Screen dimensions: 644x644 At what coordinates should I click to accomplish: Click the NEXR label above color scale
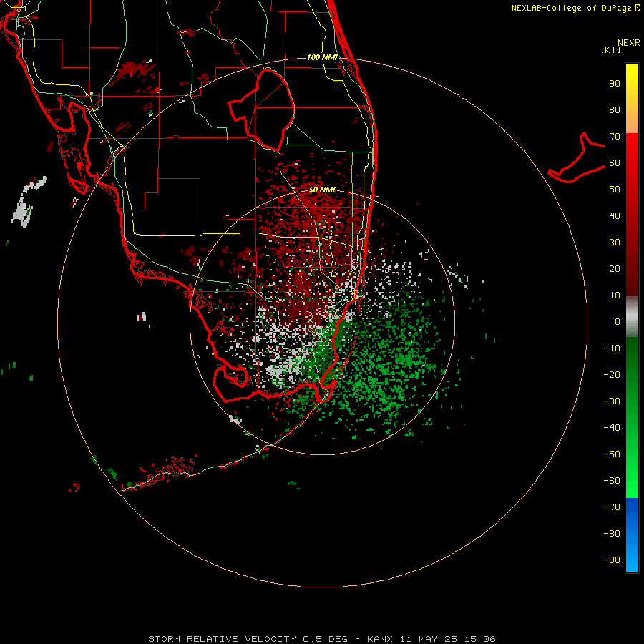(x=629, y=43)
